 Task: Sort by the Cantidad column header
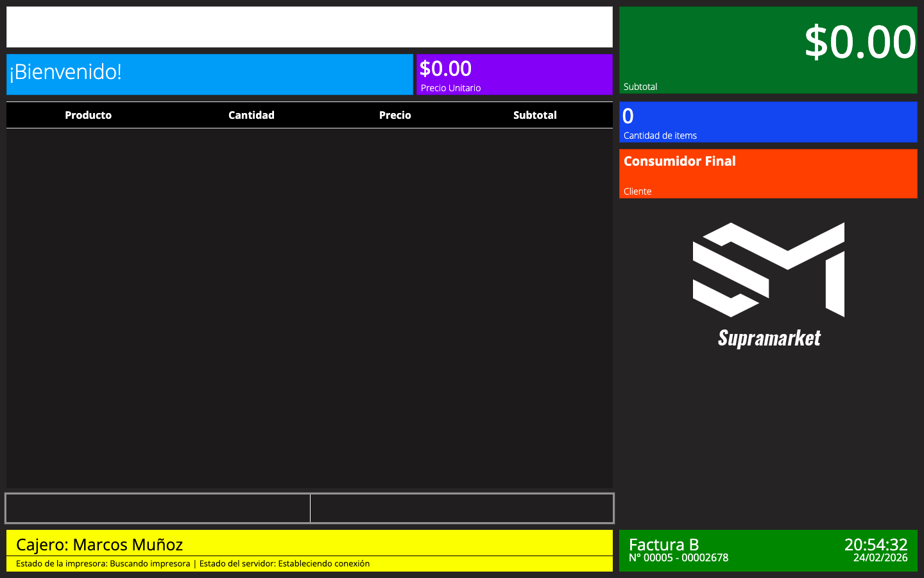(252, 115)
